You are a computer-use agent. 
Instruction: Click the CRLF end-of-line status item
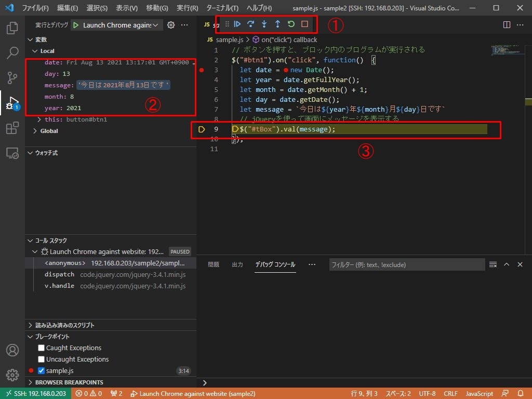(450, 394)
